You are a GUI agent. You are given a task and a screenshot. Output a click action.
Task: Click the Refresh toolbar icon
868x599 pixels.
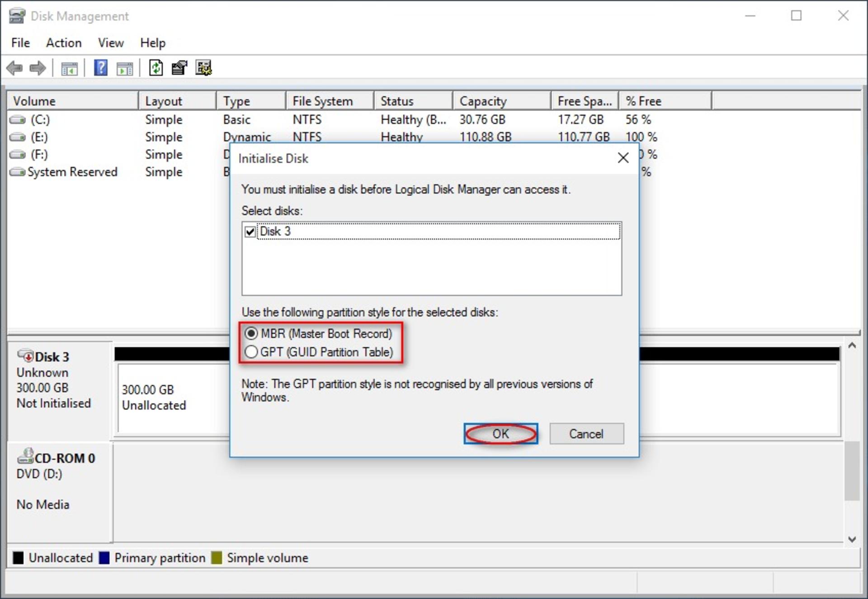pyautogui.click(x=156, y=68)
